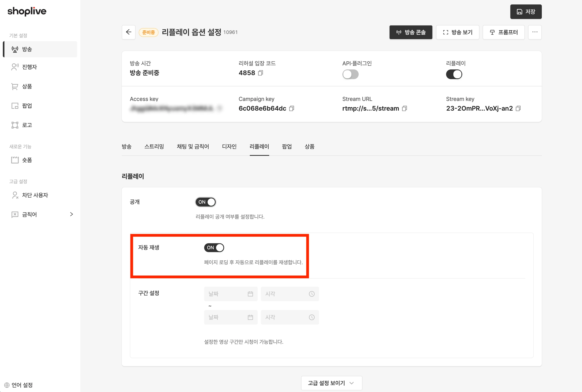
Task: Open calendar icon in second 날짜 field
Action: pos(250,317)
